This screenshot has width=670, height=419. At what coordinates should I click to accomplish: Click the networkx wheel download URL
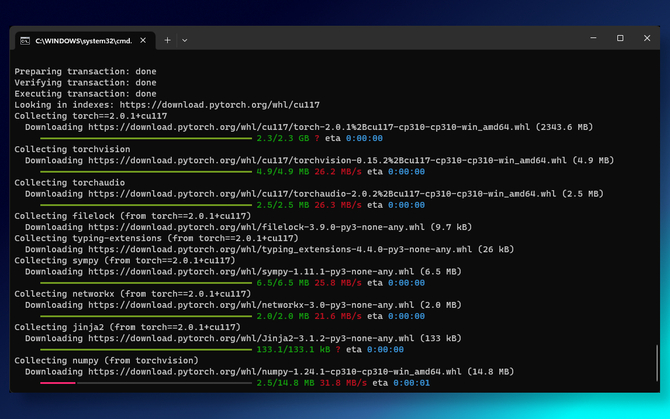(251, 305)
